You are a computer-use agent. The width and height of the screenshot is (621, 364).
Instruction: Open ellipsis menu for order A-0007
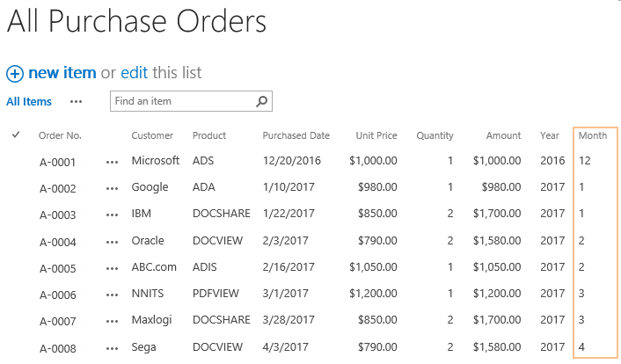[112, 321]
